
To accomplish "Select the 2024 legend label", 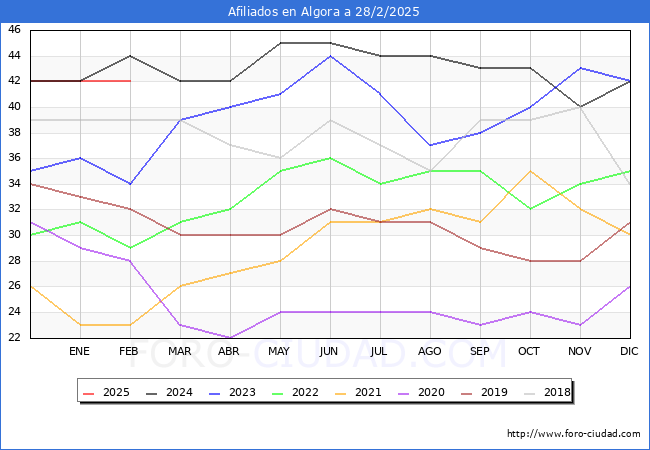I will point(179,392).
